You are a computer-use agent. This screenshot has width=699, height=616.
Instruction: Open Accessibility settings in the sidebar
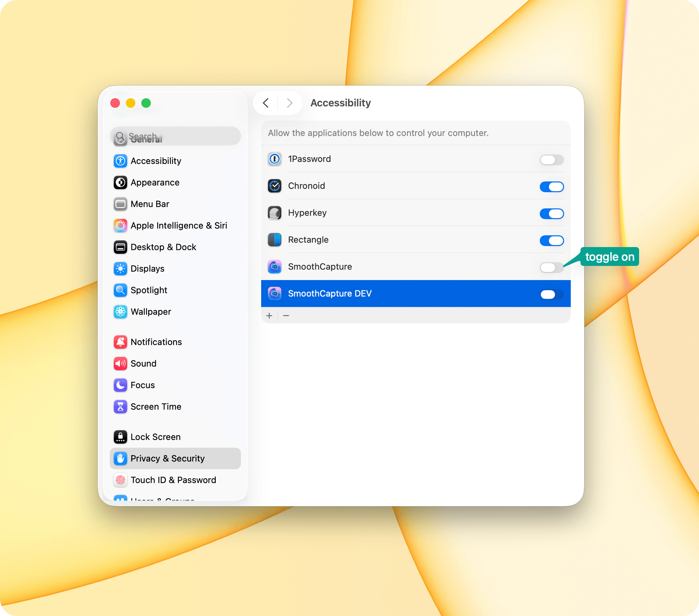pos(175,161)
